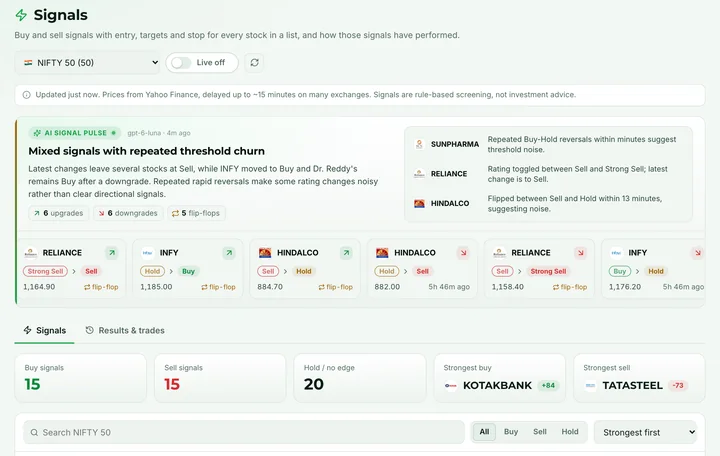Click the 6 upgrades chip
The height and width of the screenshot is (456, 720).
pyautogui.click(x=58, y=213)
